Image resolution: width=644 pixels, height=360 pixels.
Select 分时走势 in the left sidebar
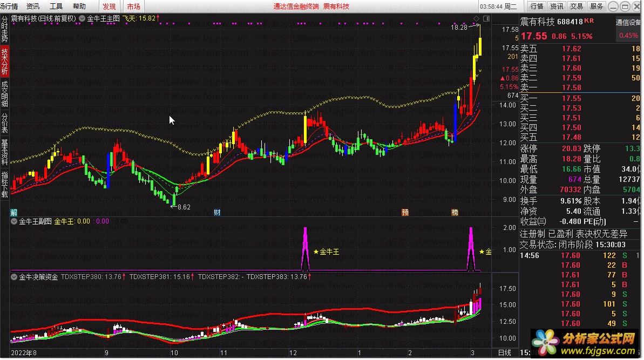click(x=4, y=29)
